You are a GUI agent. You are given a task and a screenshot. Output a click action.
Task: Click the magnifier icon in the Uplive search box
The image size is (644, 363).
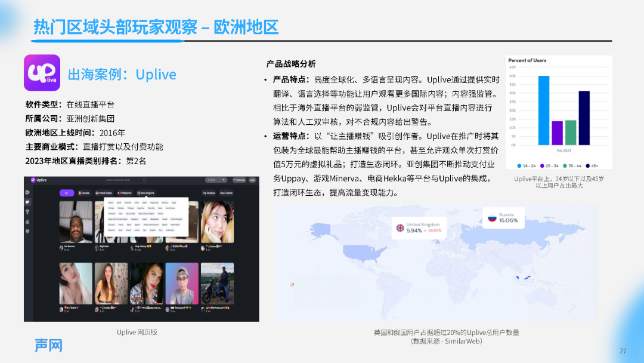144,180
